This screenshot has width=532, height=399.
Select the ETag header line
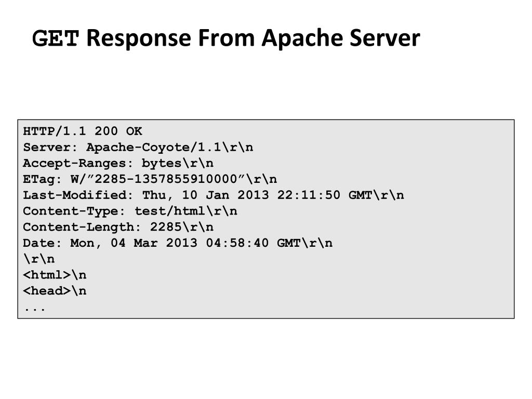point(150,179)
